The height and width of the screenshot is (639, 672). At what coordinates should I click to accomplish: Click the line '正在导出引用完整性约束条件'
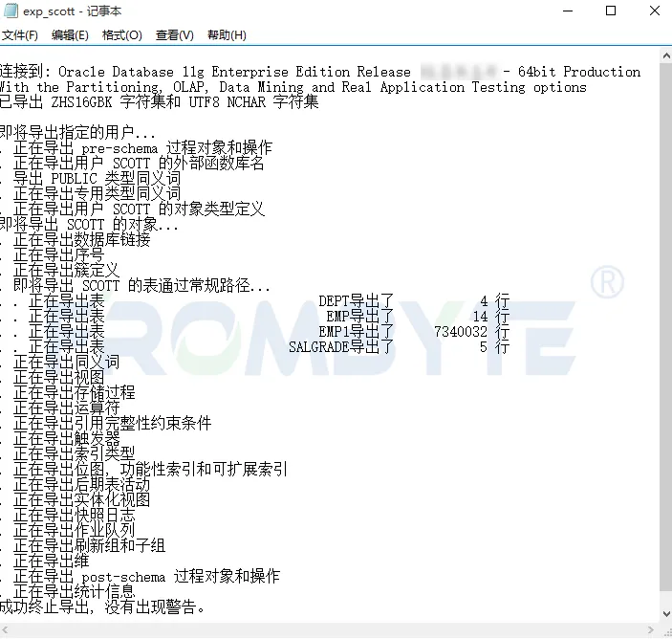coord(112,423)
